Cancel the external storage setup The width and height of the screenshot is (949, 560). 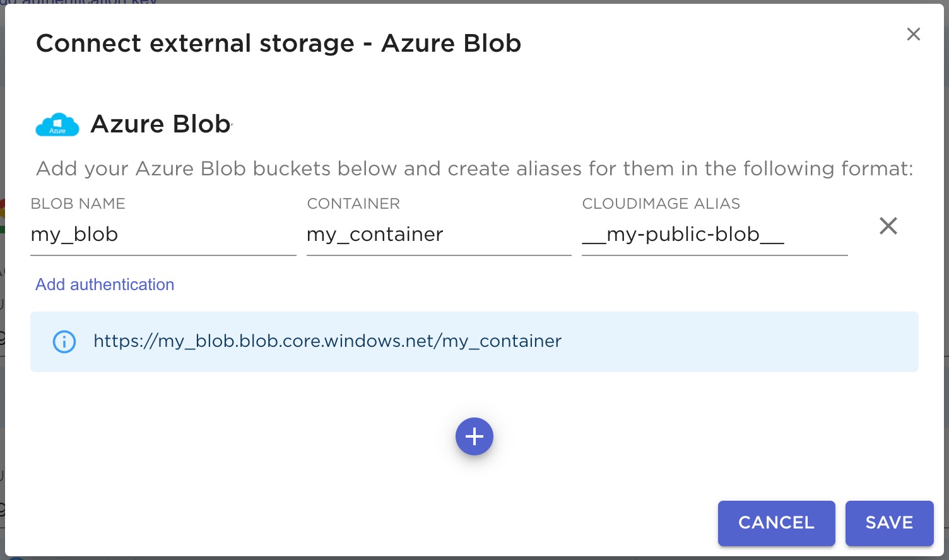(x=776, y=523)
